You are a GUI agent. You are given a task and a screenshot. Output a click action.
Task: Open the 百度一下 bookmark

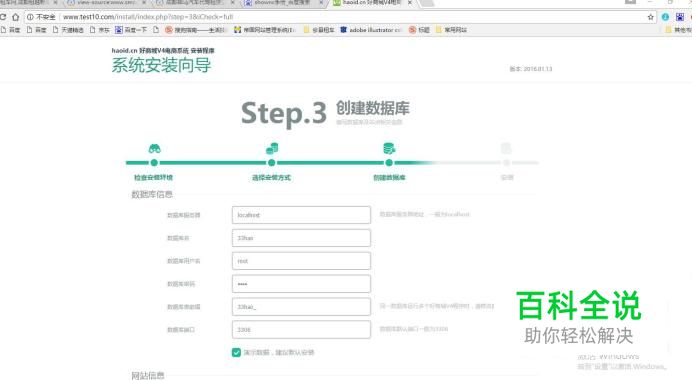[x=131, y=30]
